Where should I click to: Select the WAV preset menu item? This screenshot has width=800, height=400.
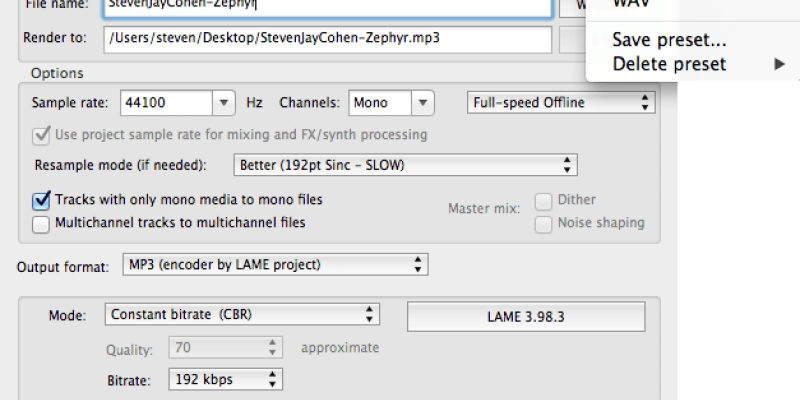(x=634, y=5)
